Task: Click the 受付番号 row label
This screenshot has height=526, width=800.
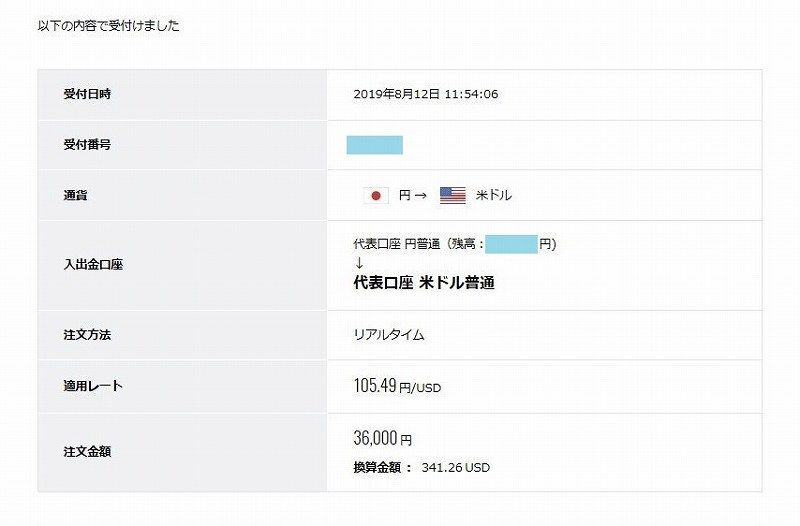Action: (87, 145)
